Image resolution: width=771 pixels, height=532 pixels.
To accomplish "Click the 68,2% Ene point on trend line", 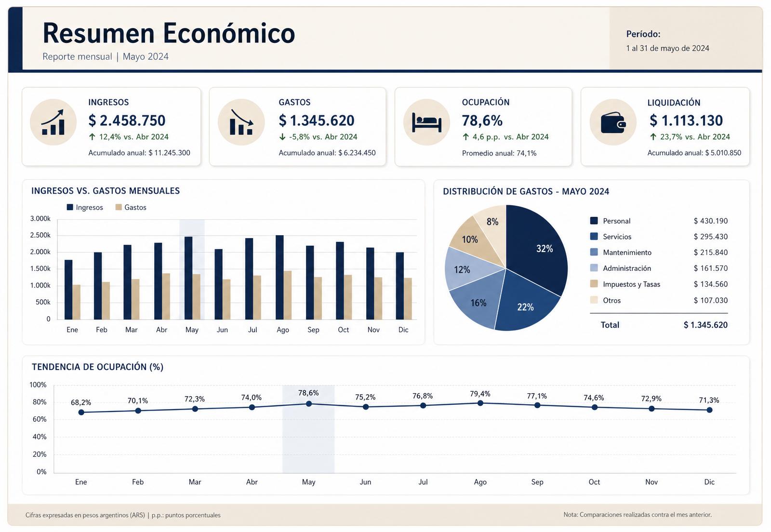I will pos(81,412).
